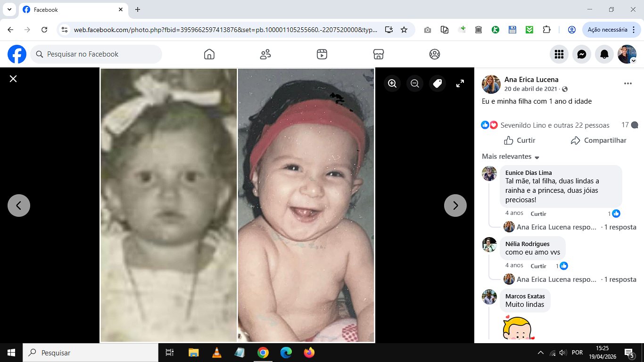
Task: Tag the photo using the tag icon
Action: (x=438, y=83)
